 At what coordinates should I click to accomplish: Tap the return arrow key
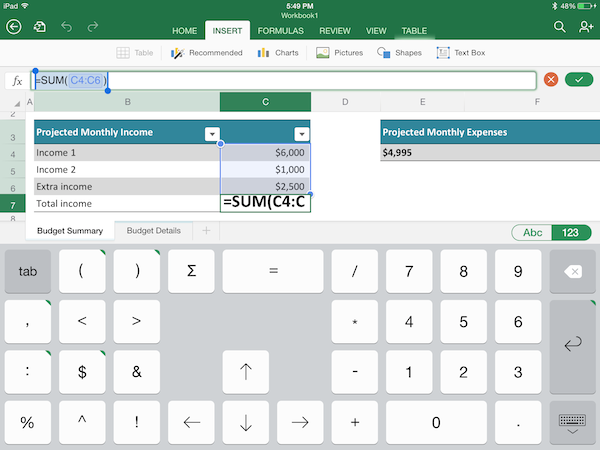pyautogui.click(x=572, y=346)
